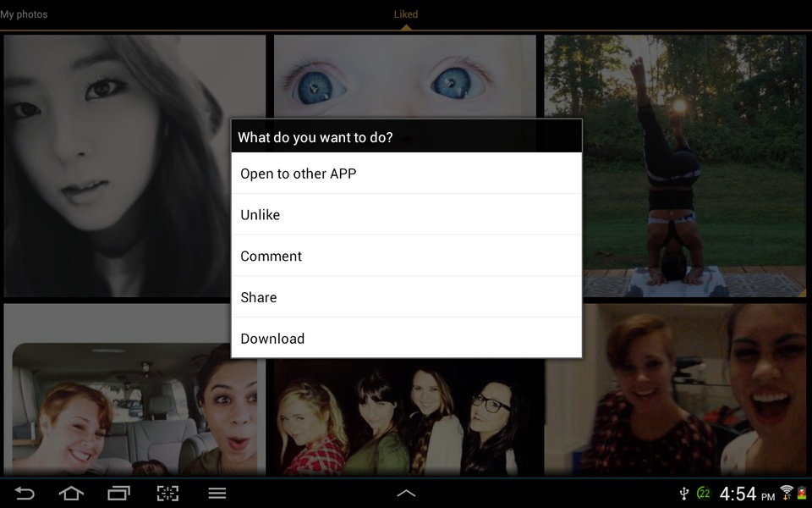Open the blue-eyed baby close-up photo

coord(405,77)
